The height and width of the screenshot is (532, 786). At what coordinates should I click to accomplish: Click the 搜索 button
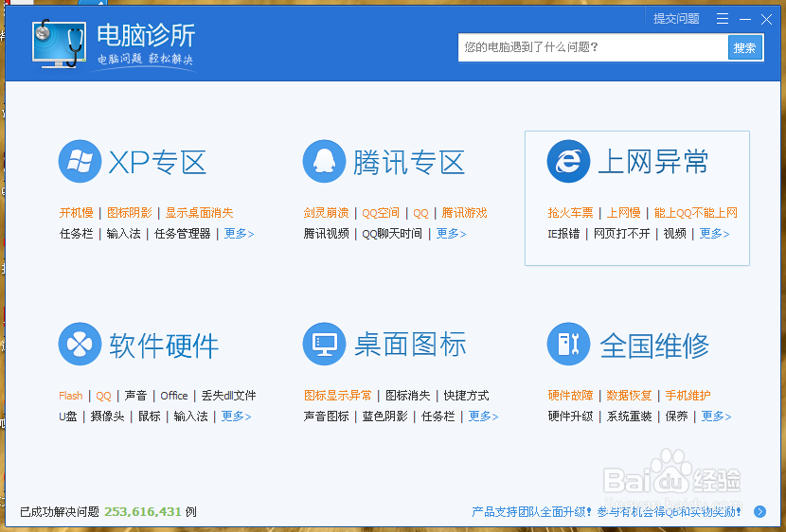point(744,47)
